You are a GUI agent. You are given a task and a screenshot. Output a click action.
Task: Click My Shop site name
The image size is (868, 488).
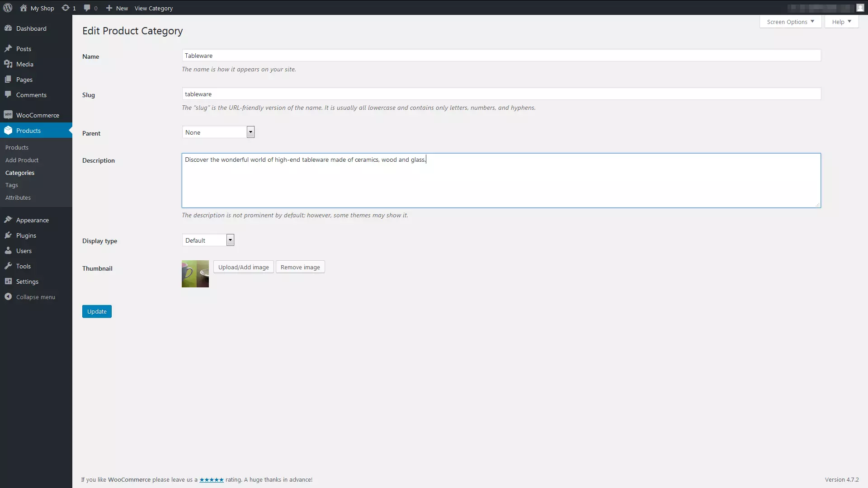42,8
